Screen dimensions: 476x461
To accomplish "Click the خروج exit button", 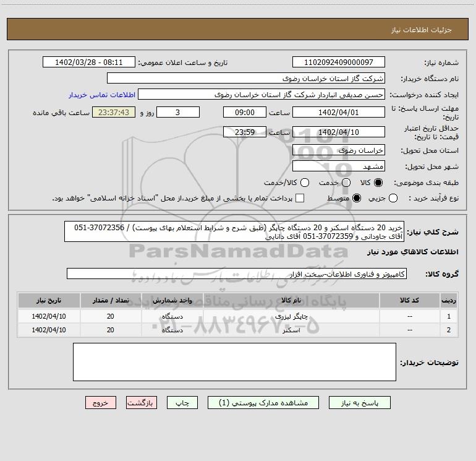I will coord(101,403).
